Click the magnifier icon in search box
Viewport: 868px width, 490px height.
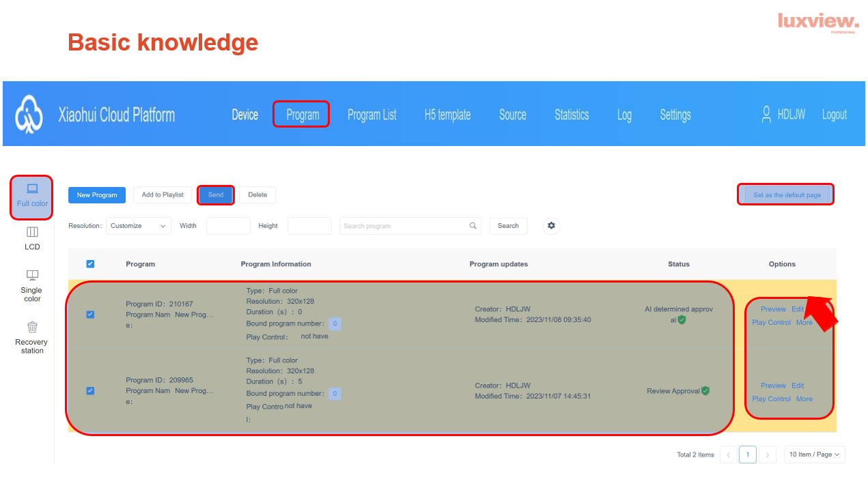[x=473, y=226]
